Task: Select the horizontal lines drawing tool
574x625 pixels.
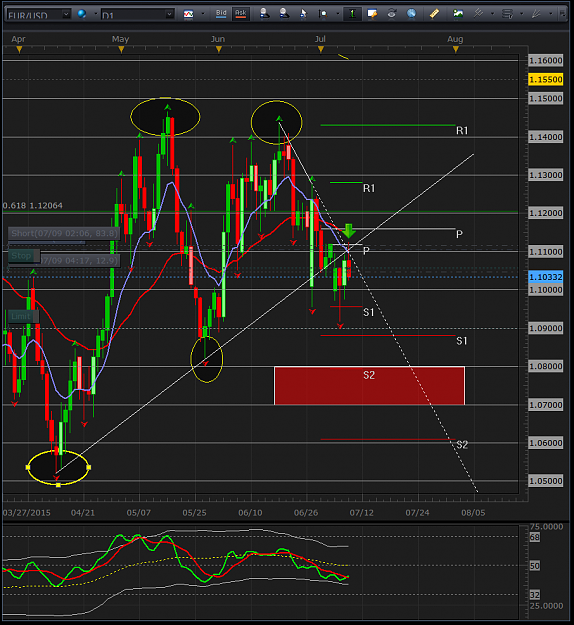Action: pyautogui.click(x=507, y=14)
